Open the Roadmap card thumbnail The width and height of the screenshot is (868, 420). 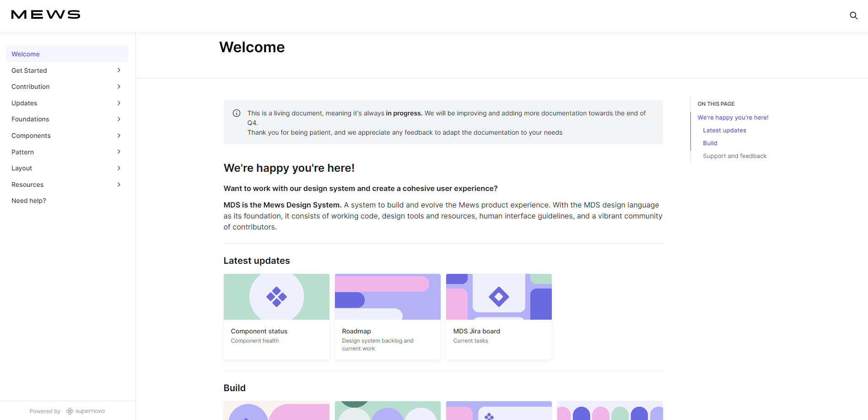(x=388, y=297)
